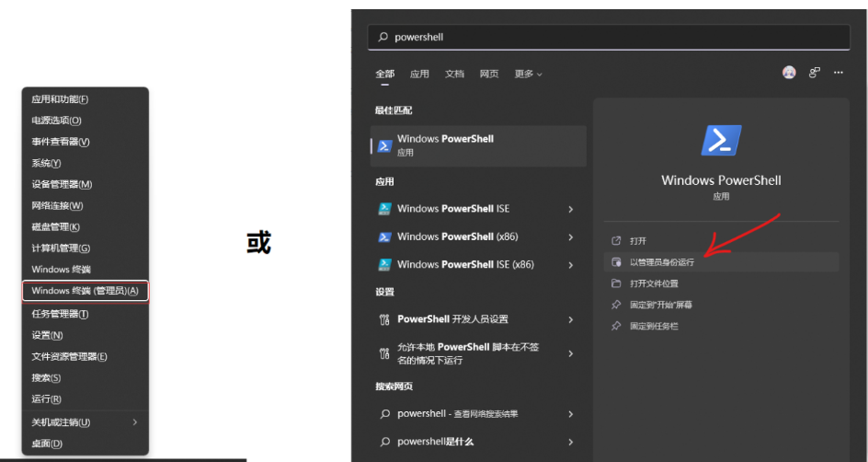Viewport: 868px width, 462px height.
Task: Click shield icon beside 以管理员身份运行
Action: [616, 262]
